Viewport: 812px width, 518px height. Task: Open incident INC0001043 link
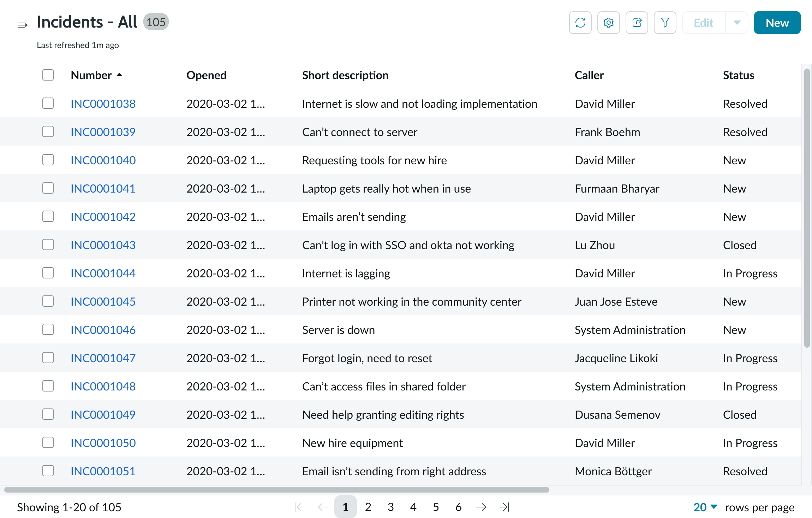pyautogui.click(x=103, y=245)
